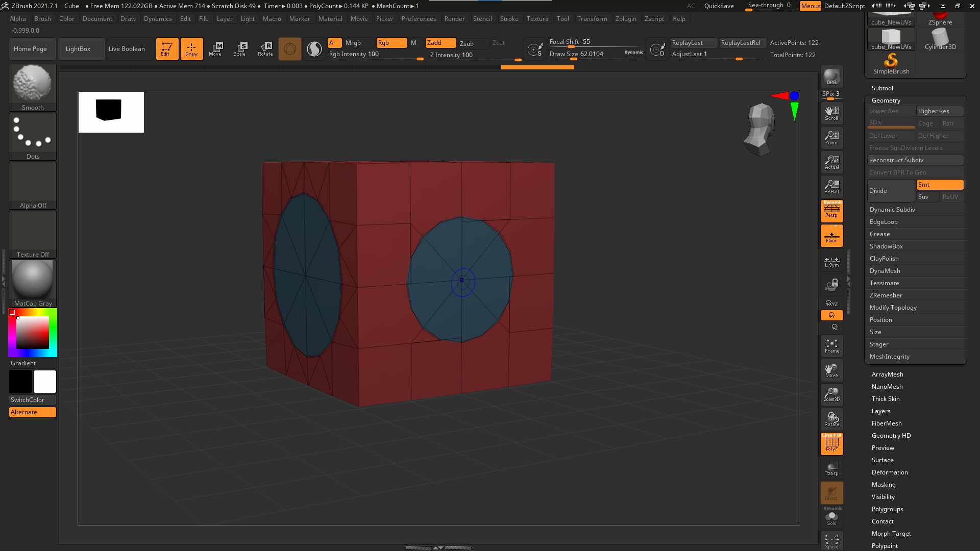Screen dimensions: 980x551
Task: Toggle PolyF polyframe display
Action: 831,444
